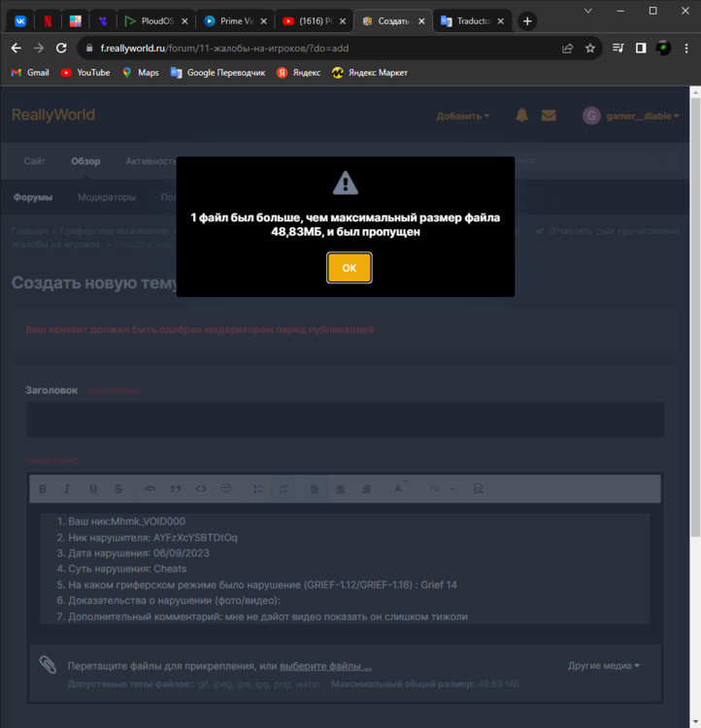Open the Форумы submenu item
701x728 pixels.
pos(32,197)
